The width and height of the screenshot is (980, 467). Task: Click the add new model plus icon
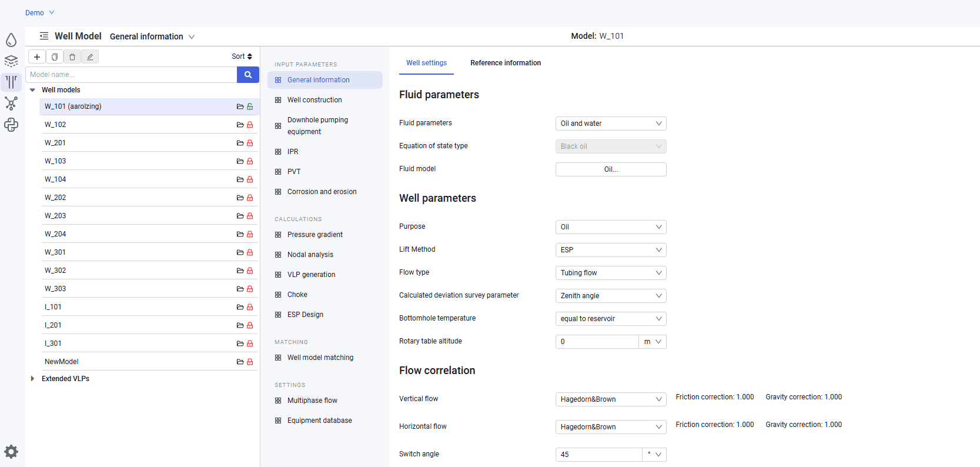(x=37, y=57)
